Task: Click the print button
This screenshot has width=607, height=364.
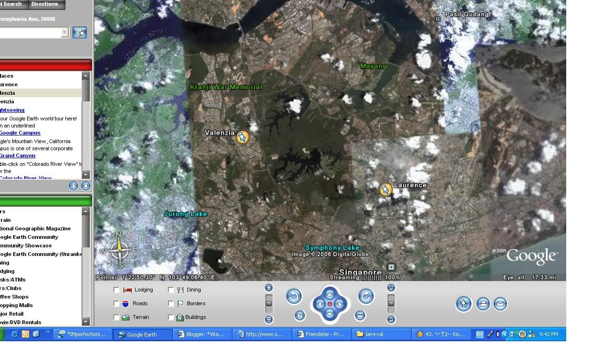Action: (x=483, y=304)
